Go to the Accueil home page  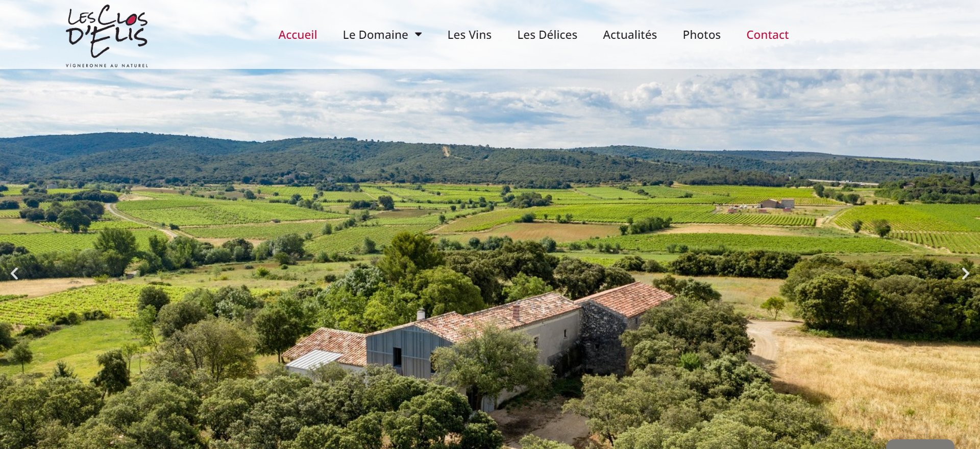[x=298, y=35]
